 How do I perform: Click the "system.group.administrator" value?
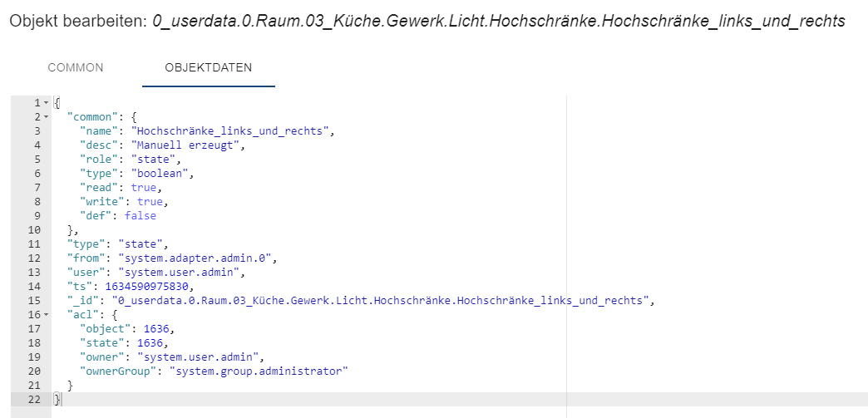259,371
